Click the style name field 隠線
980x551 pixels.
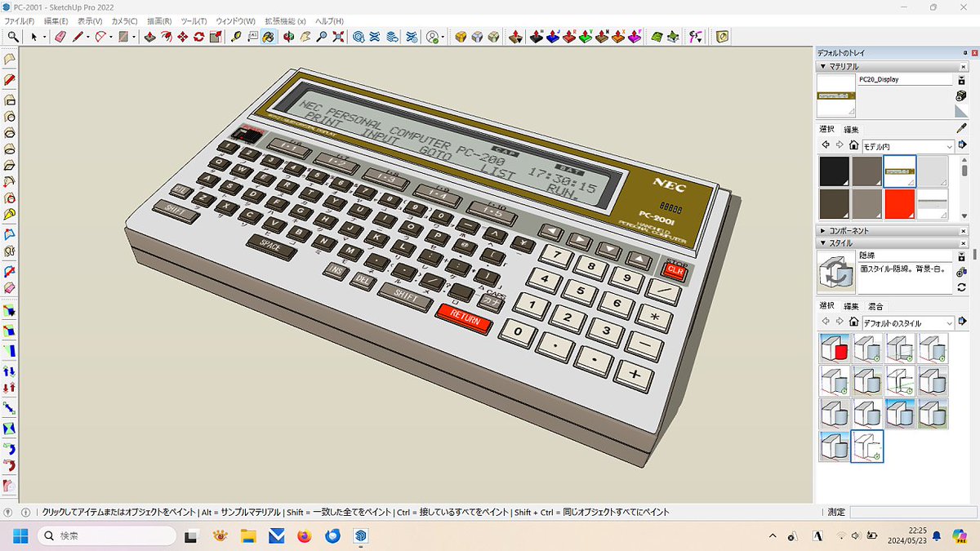click(x=905, y=256)
